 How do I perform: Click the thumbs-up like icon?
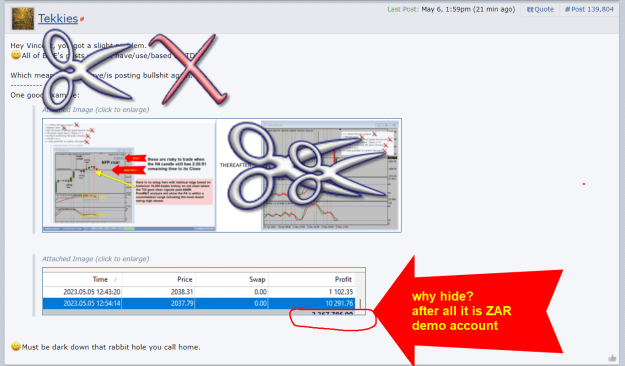(612, 358)
